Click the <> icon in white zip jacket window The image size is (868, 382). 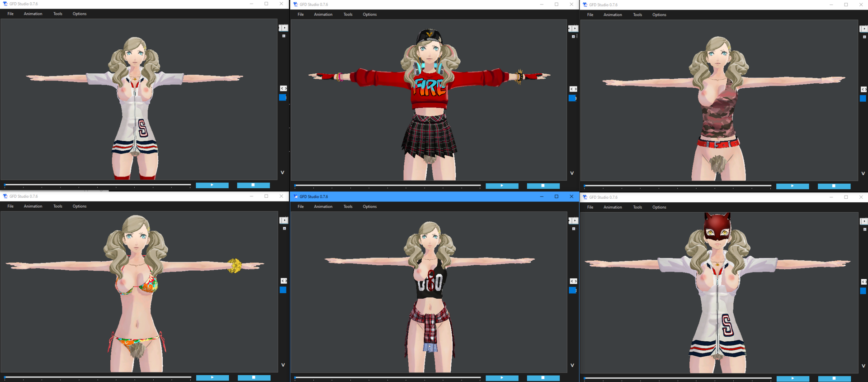click(283, 88)
